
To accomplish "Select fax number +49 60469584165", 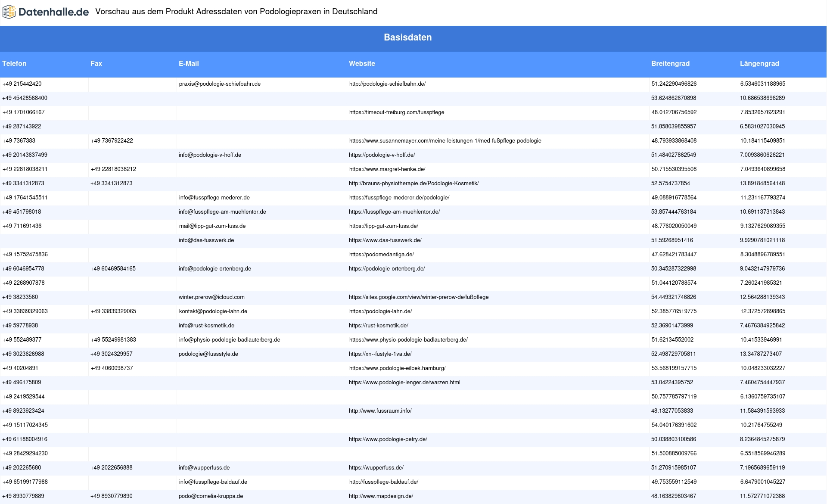I will pyautogui.click(x=113, y=269).
